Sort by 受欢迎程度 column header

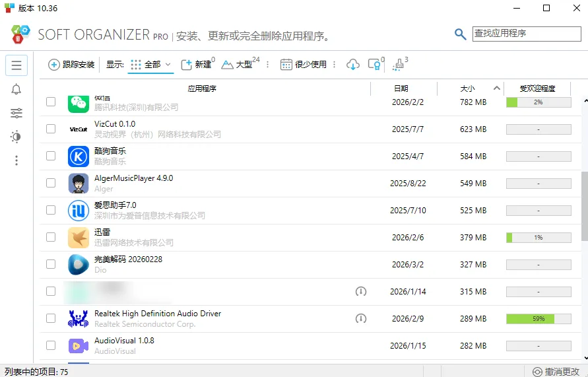point(537,88)
